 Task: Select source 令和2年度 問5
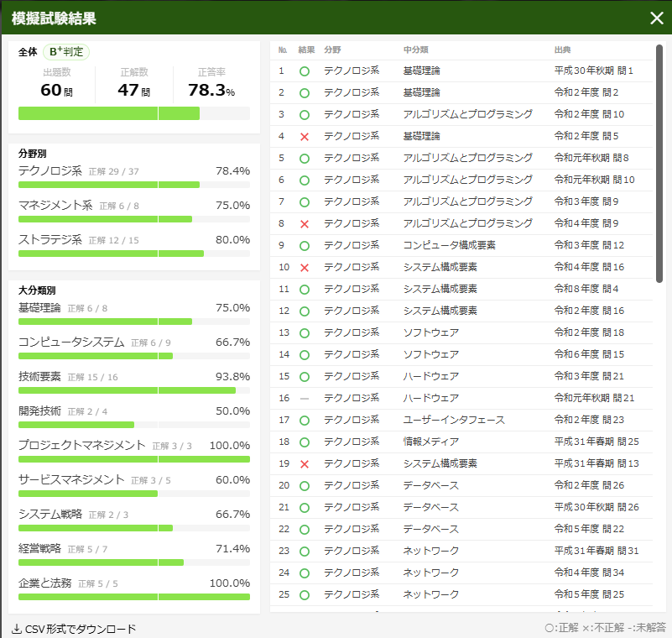coord(586,136)
